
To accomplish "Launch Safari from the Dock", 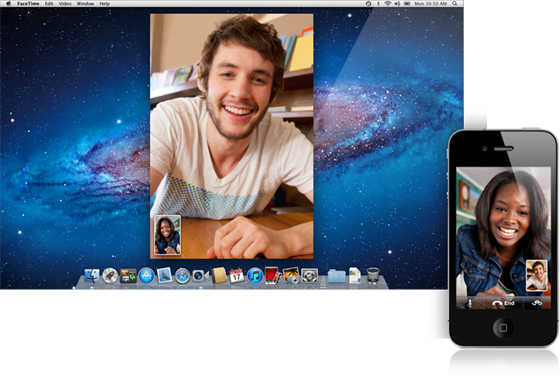I will coord(182,276).
